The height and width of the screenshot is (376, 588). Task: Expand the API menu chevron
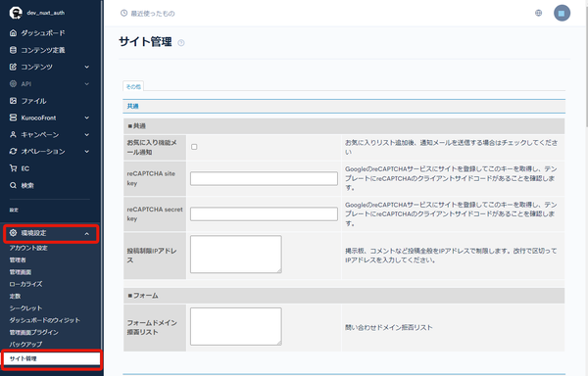coord(87,84)
